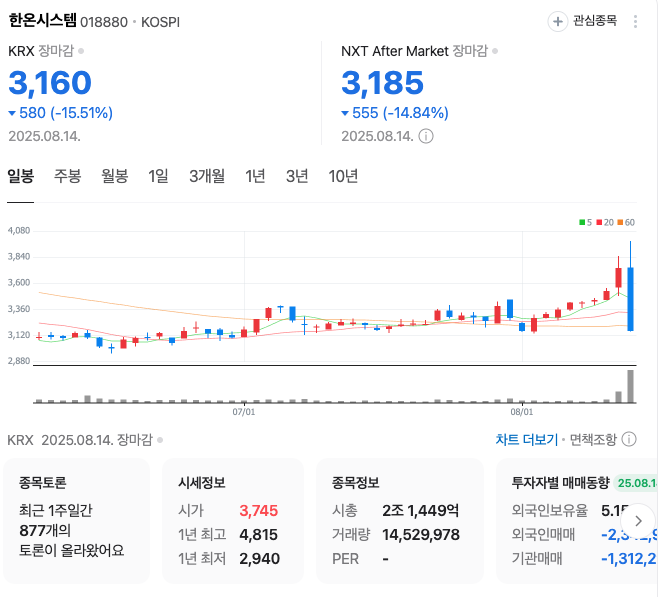Click the 거래량 value 14,529,978
The width and height of the screenshot is (658, 597).
pyautogui.click(x=421, y=534)
